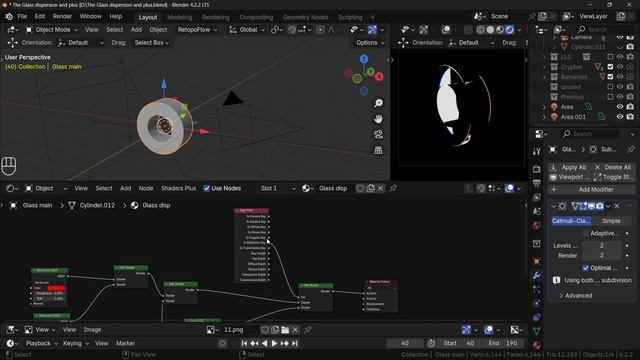Switch orthographic view with the grid icon
This screenshot has width=640, height=360.
pos(378,150)
